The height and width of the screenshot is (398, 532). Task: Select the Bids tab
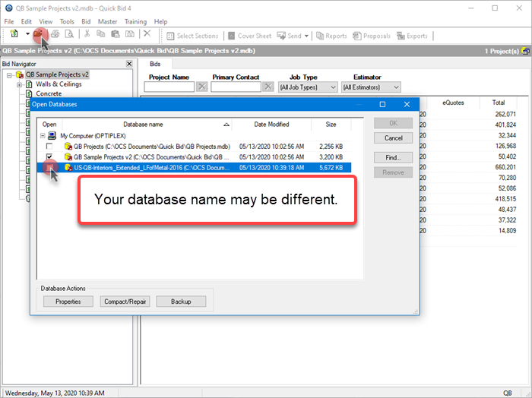[x=155, y=64]
